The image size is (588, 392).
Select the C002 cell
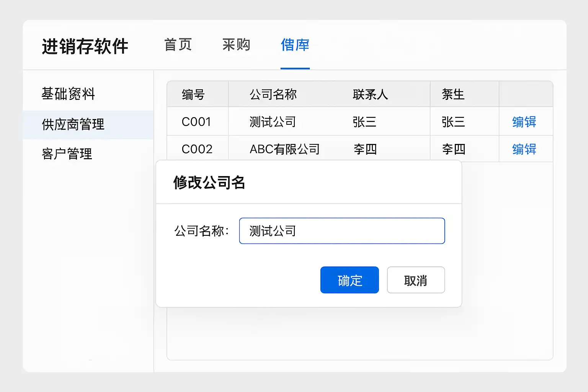tap(197, 149)
